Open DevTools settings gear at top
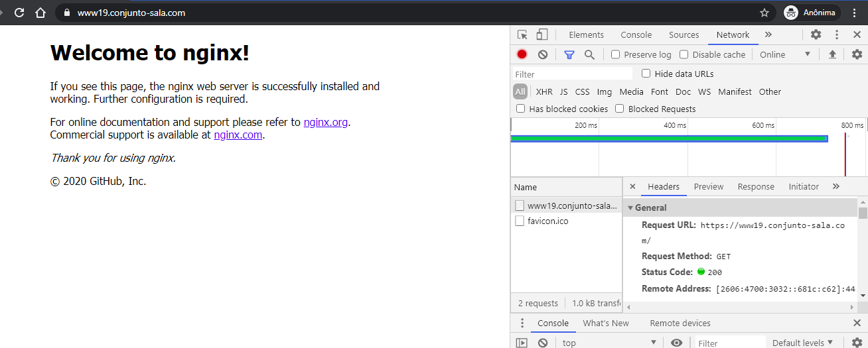The image size is (868, 348). point(816,35)
